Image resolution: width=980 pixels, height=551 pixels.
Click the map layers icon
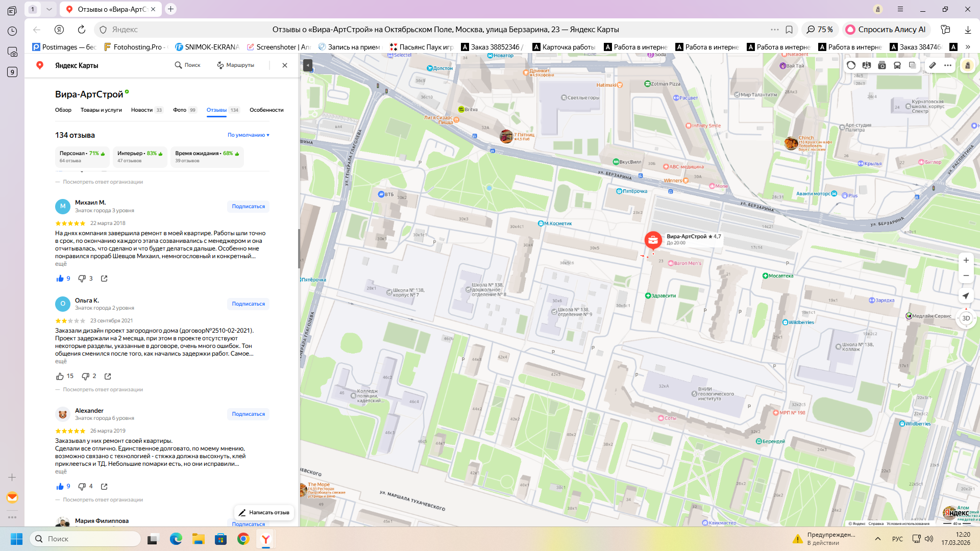[912, 65]
